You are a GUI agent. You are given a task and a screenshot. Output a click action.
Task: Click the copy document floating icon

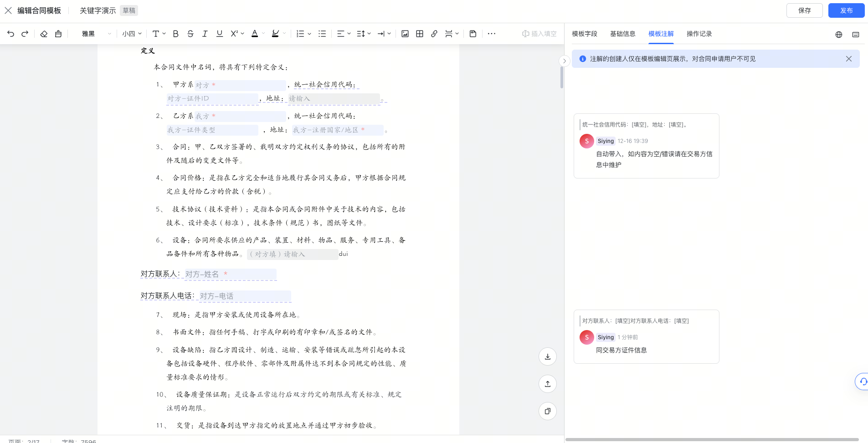point(548,411)
